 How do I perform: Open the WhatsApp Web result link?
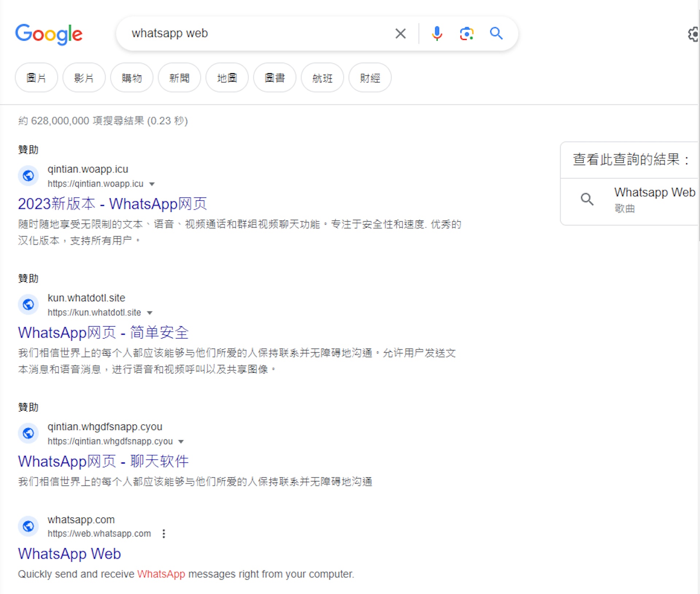[x=69, y=554]
